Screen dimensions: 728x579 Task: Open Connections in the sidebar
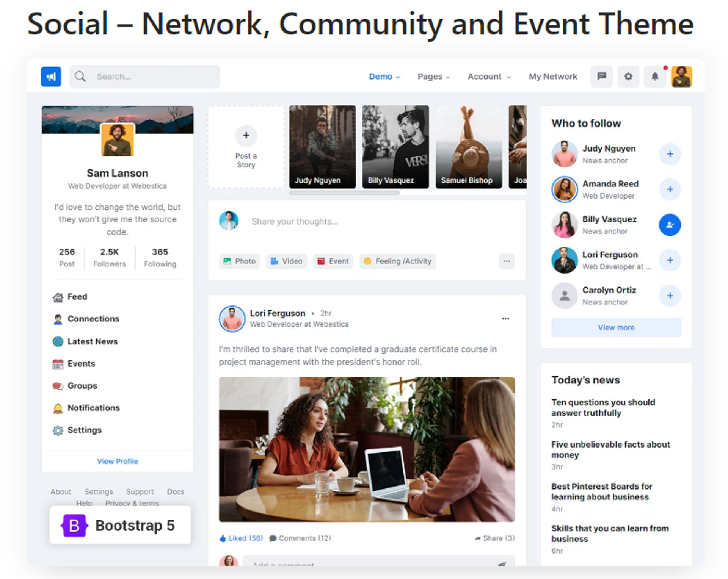pos(86,319)
